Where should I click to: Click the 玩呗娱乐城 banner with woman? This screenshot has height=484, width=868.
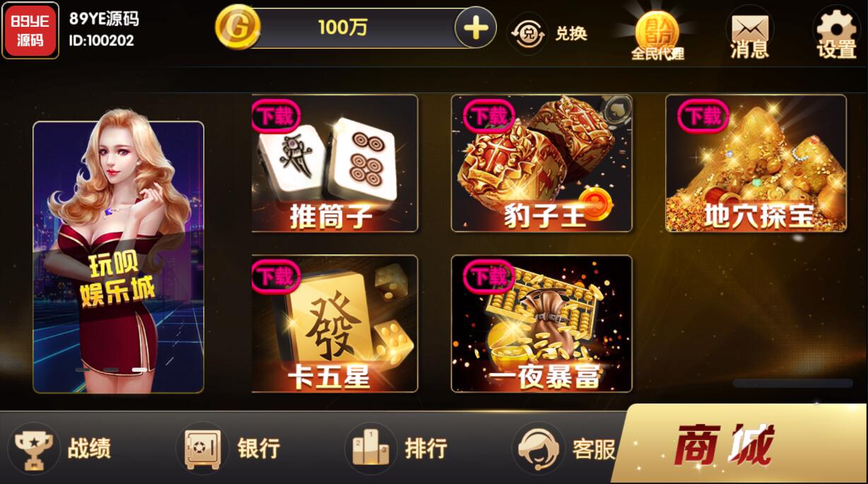pos(118,257)
